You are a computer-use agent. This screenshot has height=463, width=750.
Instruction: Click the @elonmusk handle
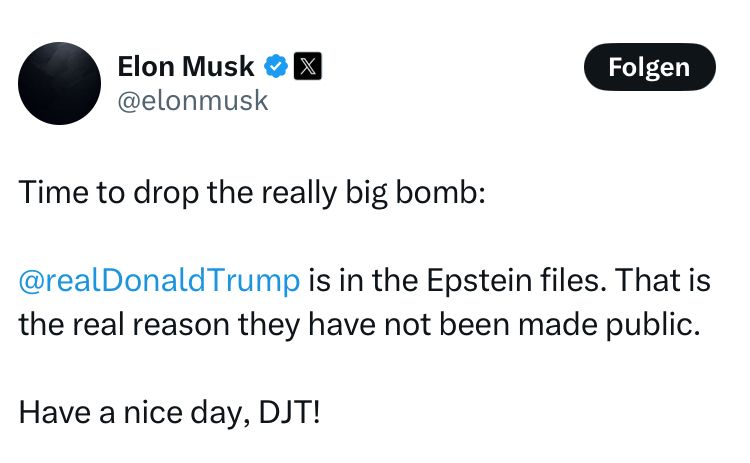click(193, 101)
